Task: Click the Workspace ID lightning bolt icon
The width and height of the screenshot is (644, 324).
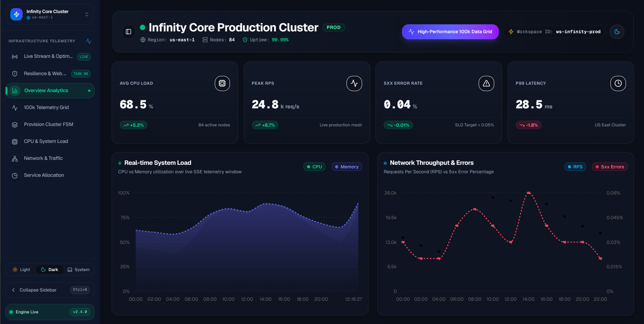Action: pos(511,32)
